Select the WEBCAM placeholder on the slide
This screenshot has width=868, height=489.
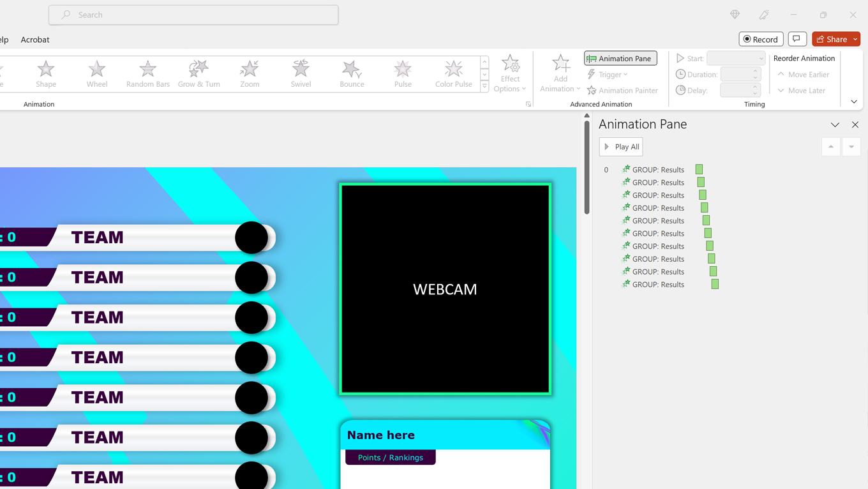point(445,289)
